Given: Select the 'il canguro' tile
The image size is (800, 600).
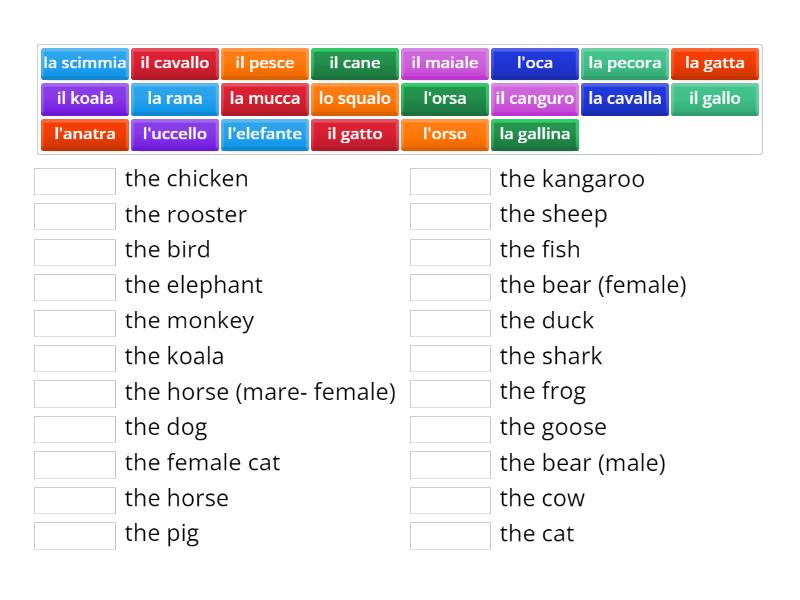Looking at the screenshot, I should point(535,99).
